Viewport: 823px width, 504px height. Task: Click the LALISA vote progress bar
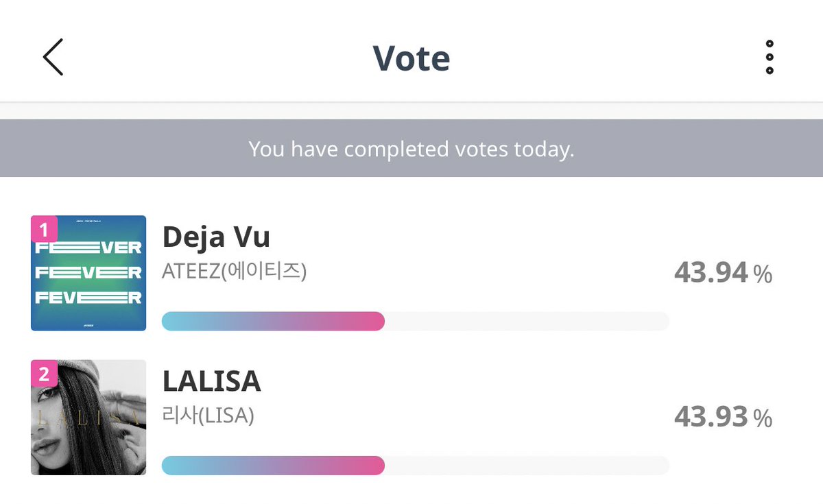coord(415,465)
